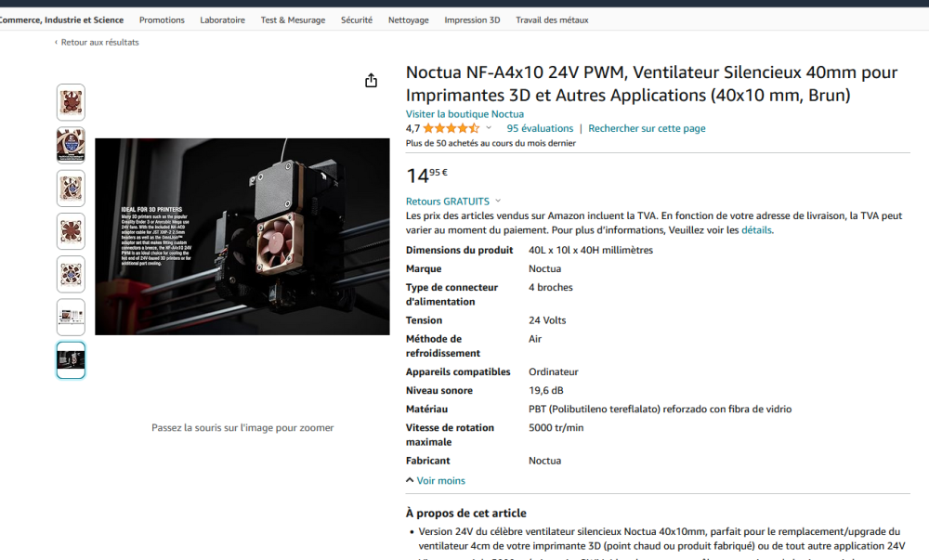Open Test & Mesurage category
The image size is (929, 560).
pos(293,20)
